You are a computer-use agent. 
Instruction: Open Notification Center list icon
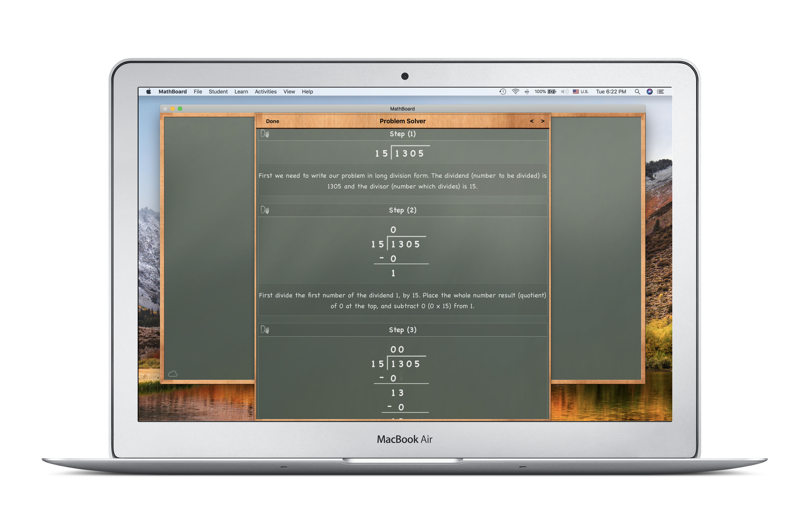661,91
